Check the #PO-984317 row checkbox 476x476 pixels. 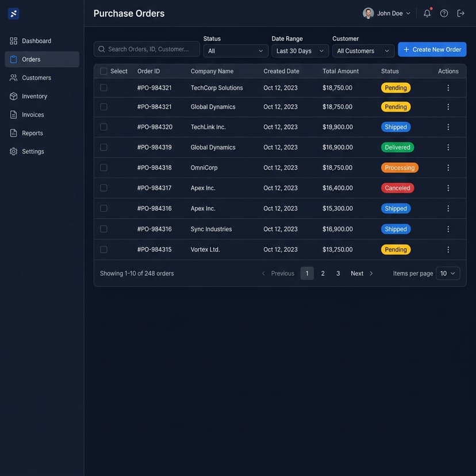click(103, 188)
